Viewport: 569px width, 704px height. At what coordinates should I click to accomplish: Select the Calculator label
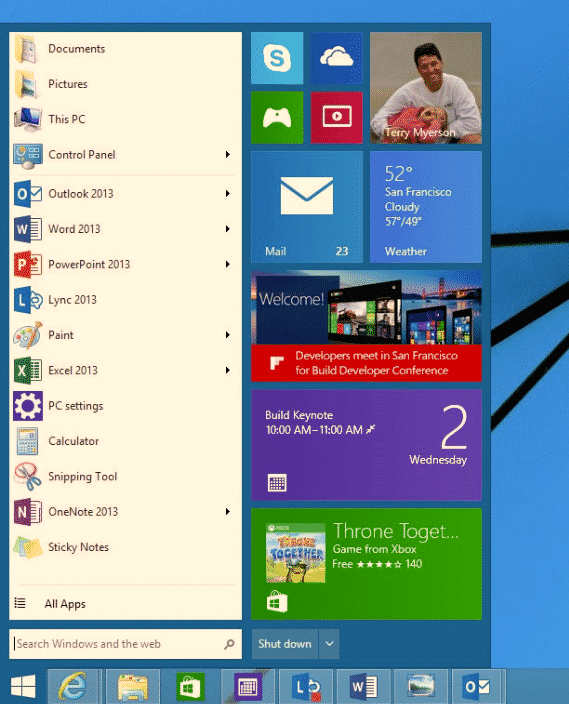(x=73, y=441)
